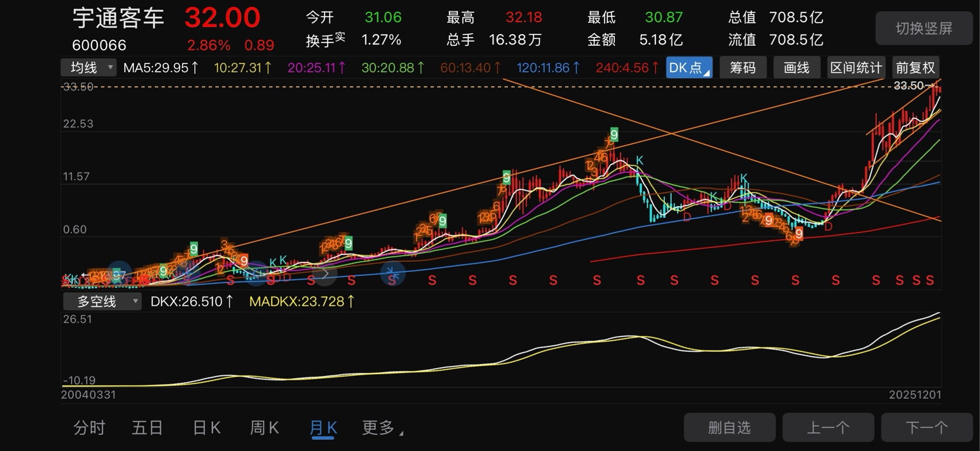Viewport: 980px width, 451px height.
Task: Tap the stock name 宇通客车
Action: (119, 18)
